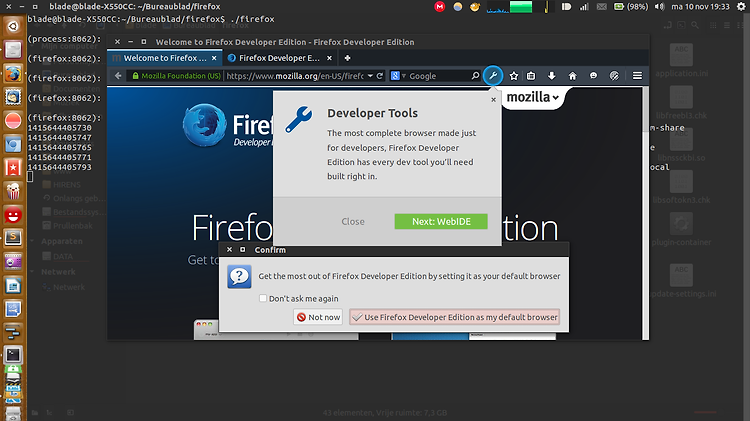Open a new tab with plus icon
Viewport: 750px width, 421px height.
pyautogui.click(x=347, y=58)
